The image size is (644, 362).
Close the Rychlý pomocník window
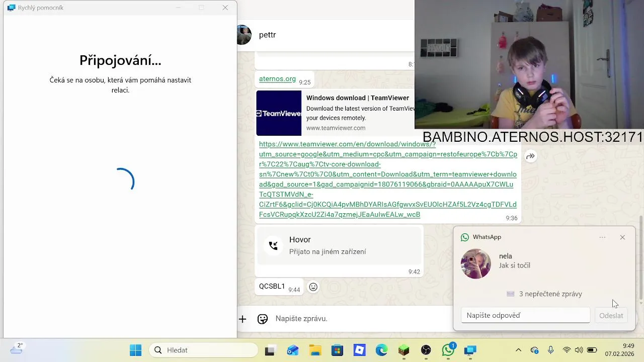click(x=225, y=8)
